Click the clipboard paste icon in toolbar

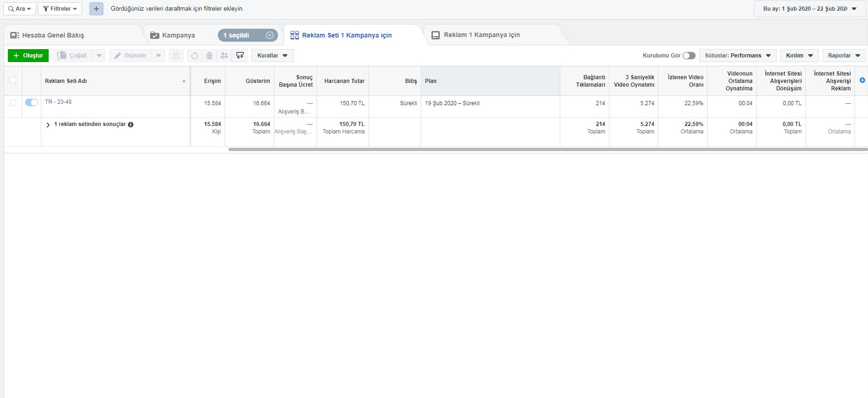pos(176,56)
